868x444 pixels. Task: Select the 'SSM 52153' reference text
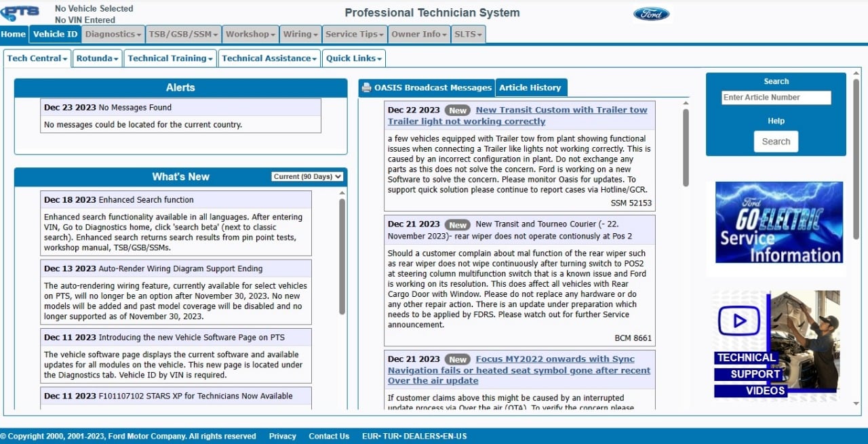631,203
